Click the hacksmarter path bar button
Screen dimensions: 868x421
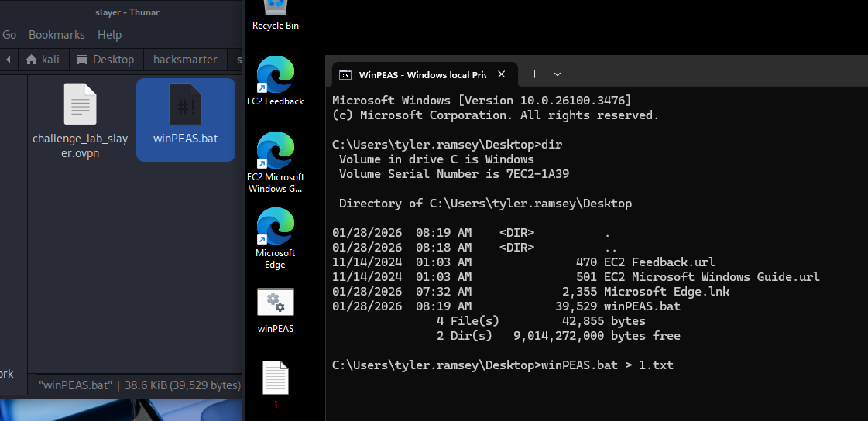tap(185, 60)
